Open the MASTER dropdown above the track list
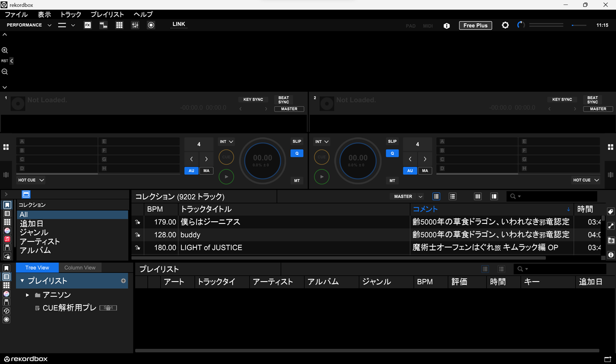Screen dimensions: 616x364 tap(408, 197)
